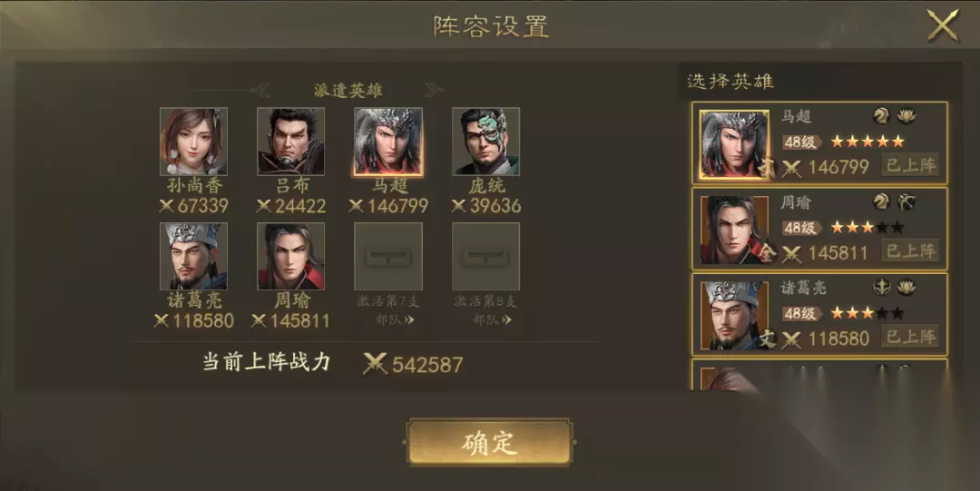
Task: Confirm lineup with 确定 button
Action: point(490,442)
